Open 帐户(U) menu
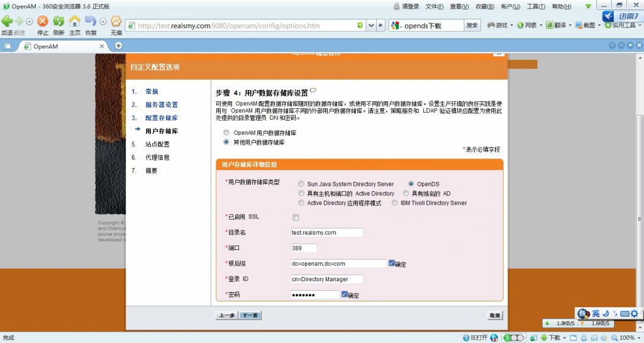The height and width of the screenshot is (343, 644). pyautogui.click(x=511, y=6)
